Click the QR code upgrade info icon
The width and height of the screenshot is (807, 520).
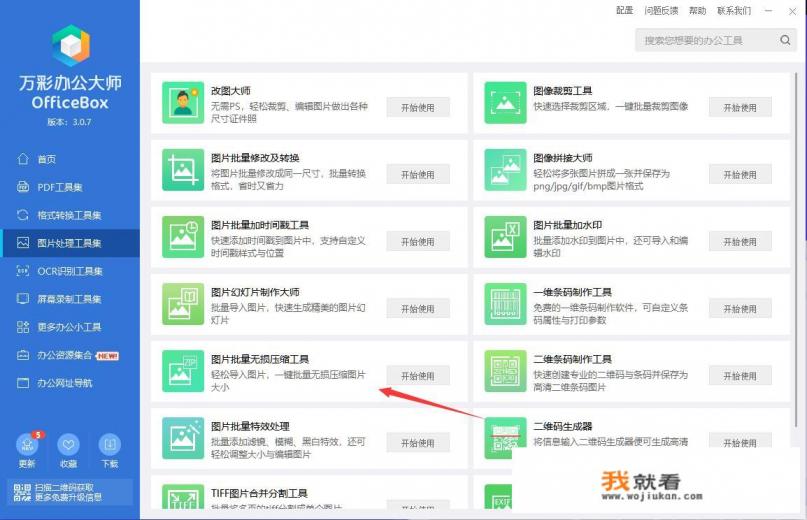tap(22, 493)
